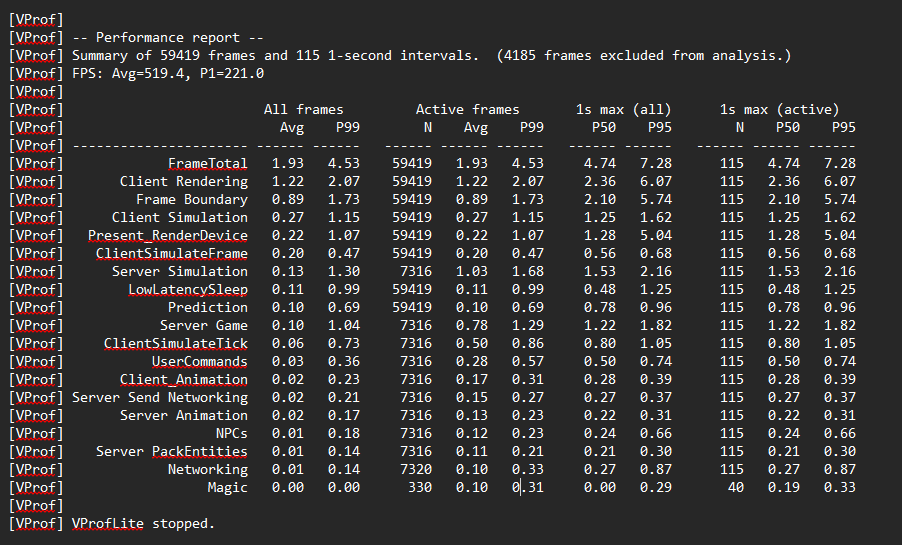902x545 pixels.
Task: Click the 'FrameTotal' row label
Action: click(x=208, y=163)
